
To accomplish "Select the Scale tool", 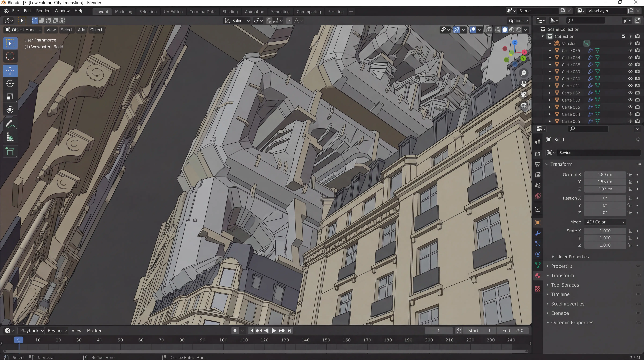I will point(10,96).
